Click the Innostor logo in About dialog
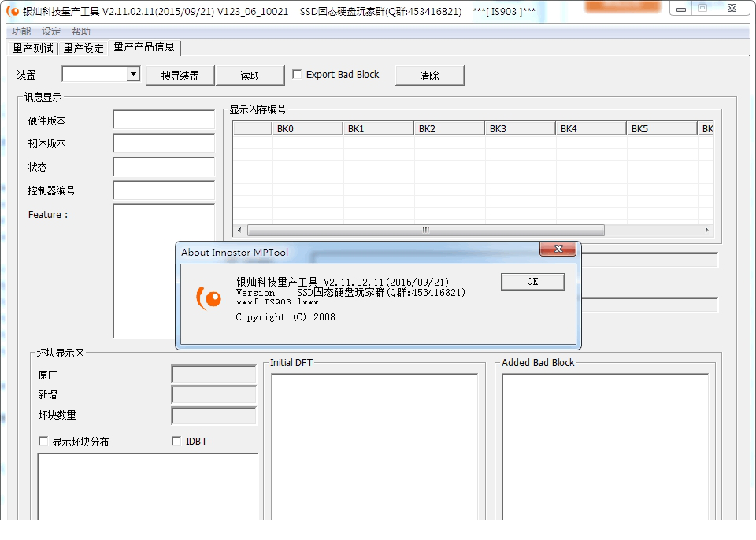The height and width of the screenshot is (540, 756). coord(209,298)
